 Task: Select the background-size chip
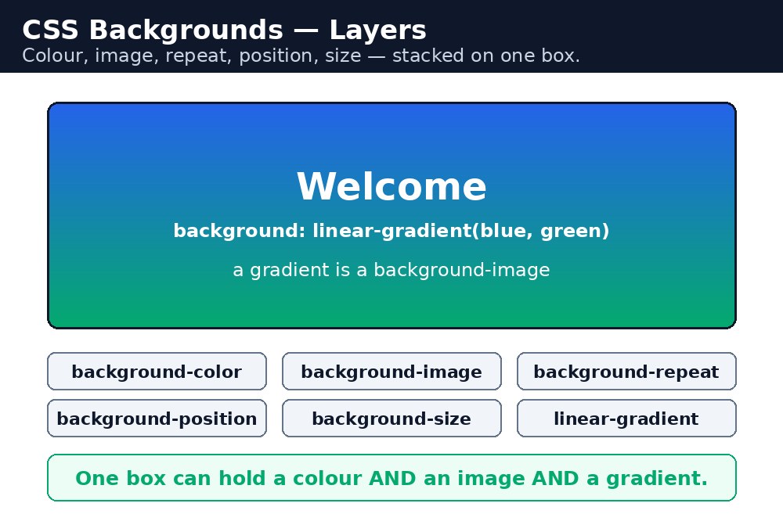pos(391,419)
